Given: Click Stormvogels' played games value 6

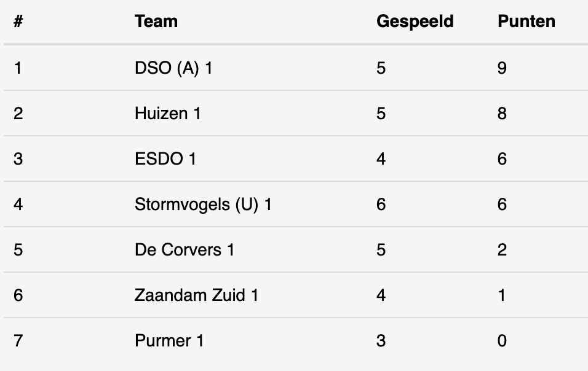Looking at the screenshot, I should [381, 205].
